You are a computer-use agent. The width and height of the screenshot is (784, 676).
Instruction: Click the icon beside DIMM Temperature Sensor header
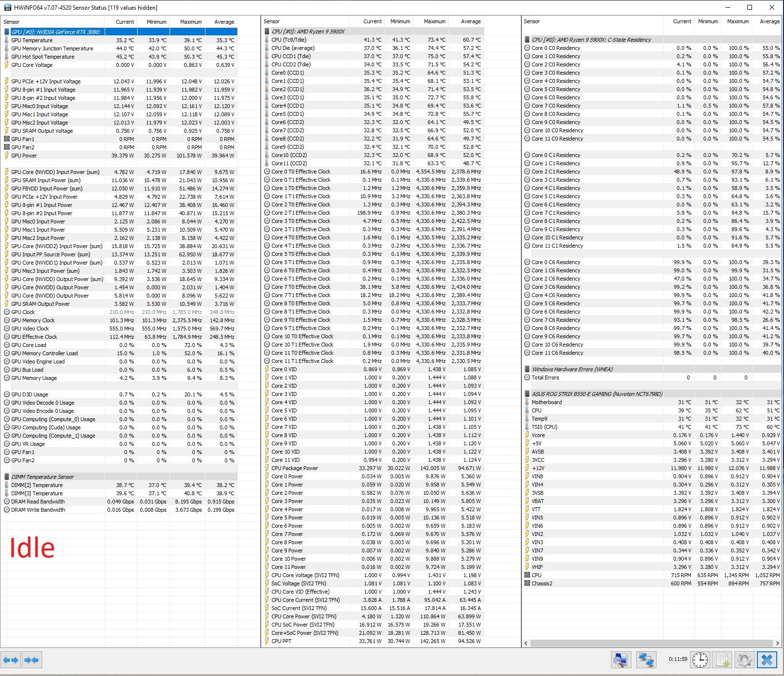[7, 477]
